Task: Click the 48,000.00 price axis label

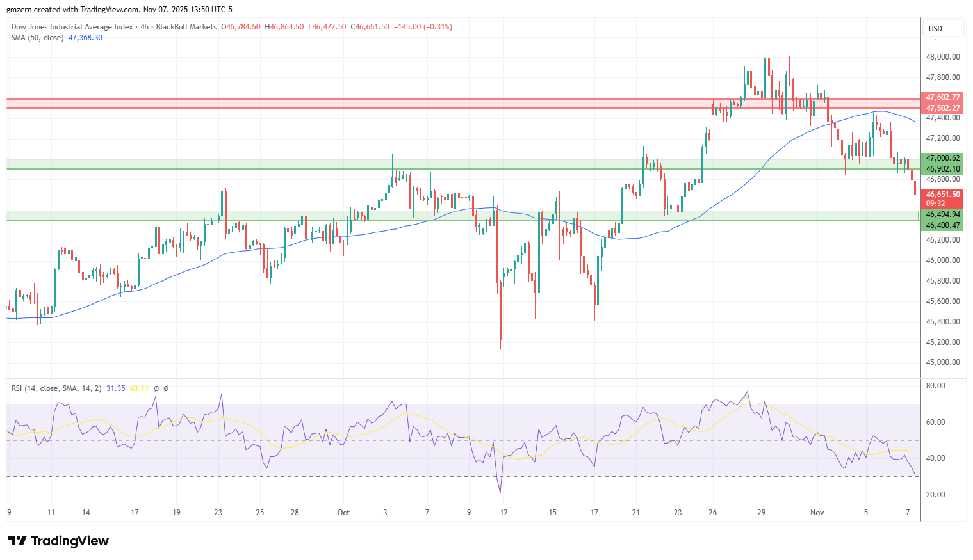Action: 943,57
